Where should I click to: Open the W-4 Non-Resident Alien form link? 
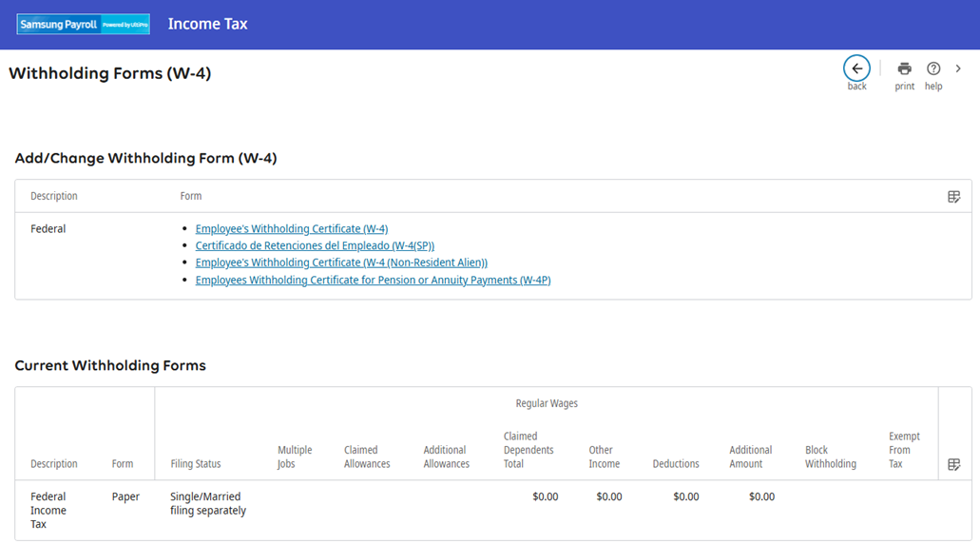341,263
